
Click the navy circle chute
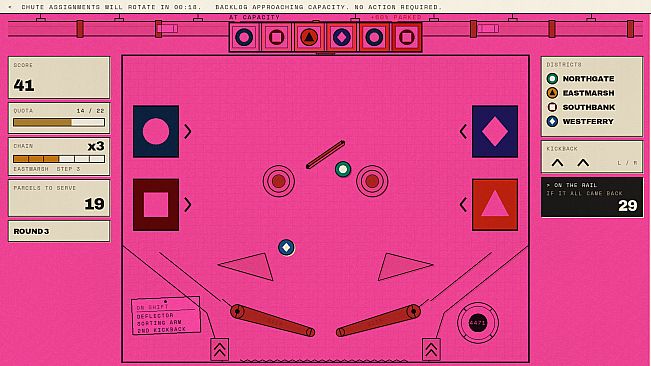click(x=156, y=132)
